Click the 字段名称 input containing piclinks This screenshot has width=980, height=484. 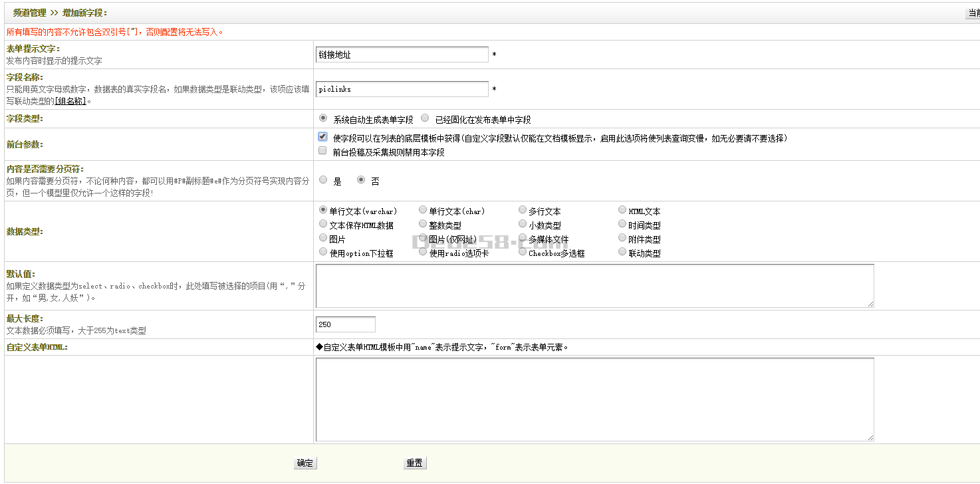click(x=402, y=89)
